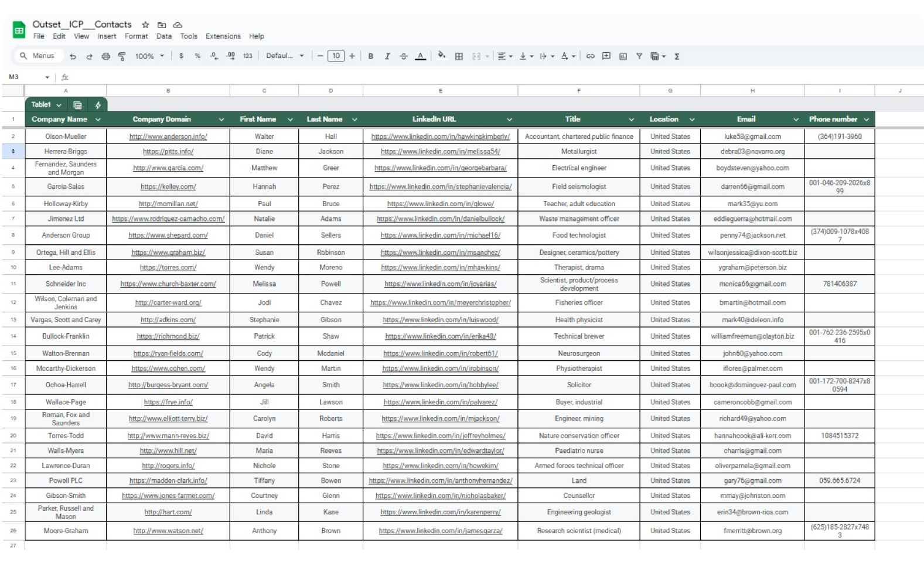The height and width of the screenshot is (563, 924).
Task: Click the insert link icon
Action: tap(590, 56)
